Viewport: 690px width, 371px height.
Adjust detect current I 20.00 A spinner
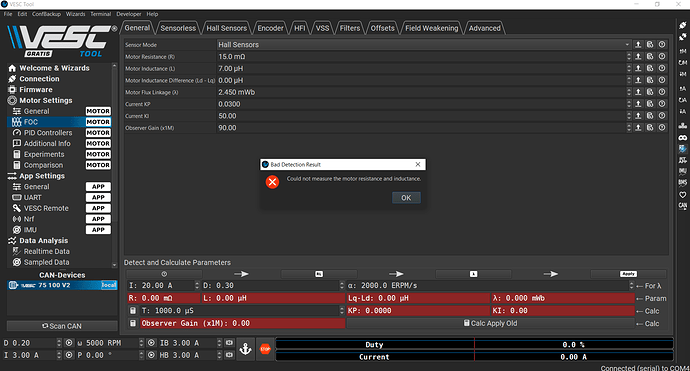[197, 286]
